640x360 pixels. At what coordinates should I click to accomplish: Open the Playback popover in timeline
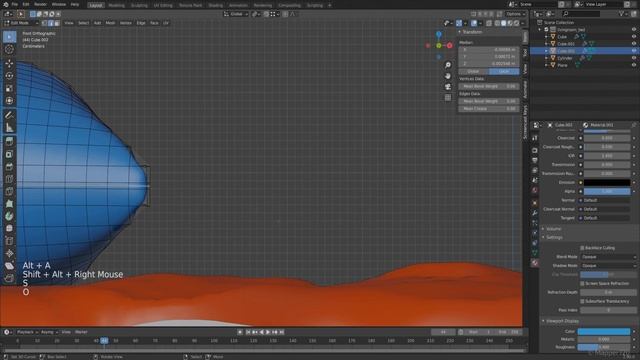pyautogui.click(x=27, y=332)
